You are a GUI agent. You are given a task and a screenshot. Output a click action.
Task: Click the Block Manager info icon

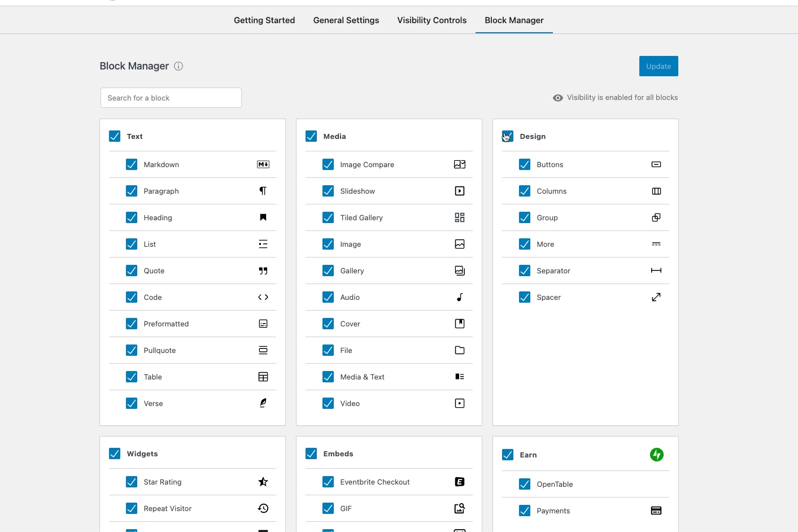(178, 66)
